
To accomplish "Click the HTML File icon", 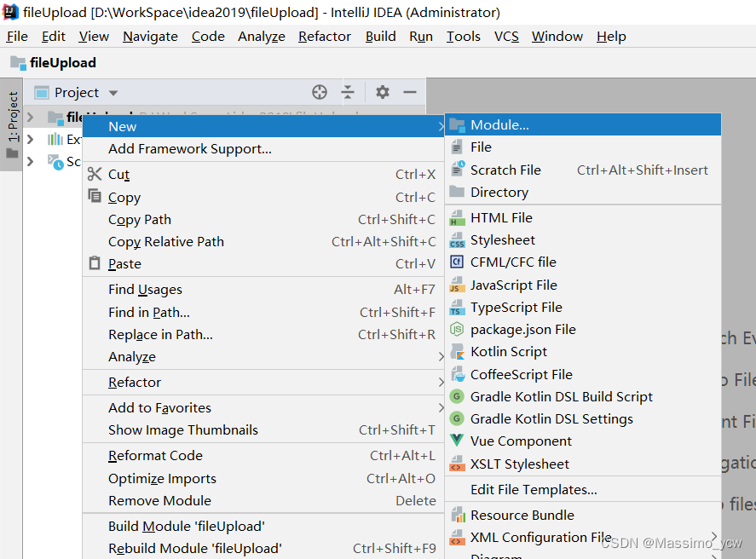I will pyautogui.click(x=457, y=218).
